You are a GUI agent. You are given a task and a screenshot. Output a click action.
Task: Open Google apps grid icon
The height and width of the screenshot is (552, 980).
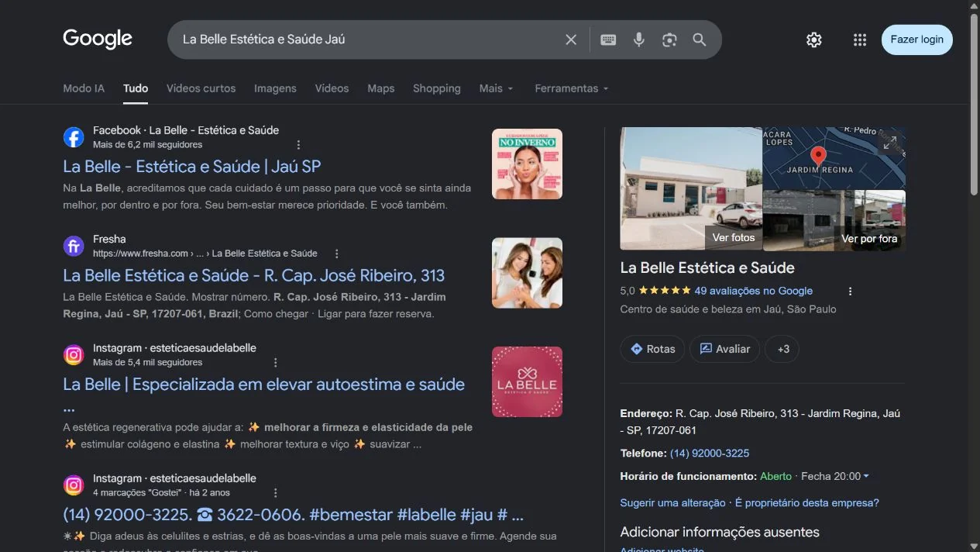pos(860,40)
